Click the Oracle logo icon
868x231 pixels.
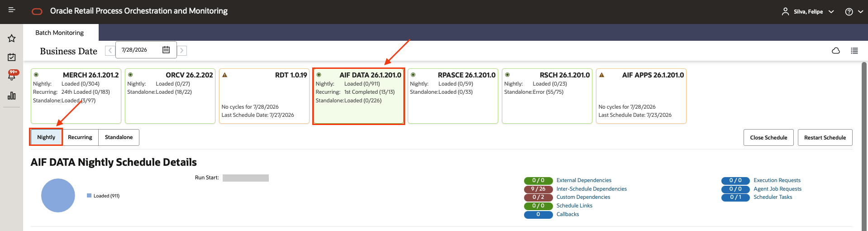pyautogui.click(x=37, y=11)
